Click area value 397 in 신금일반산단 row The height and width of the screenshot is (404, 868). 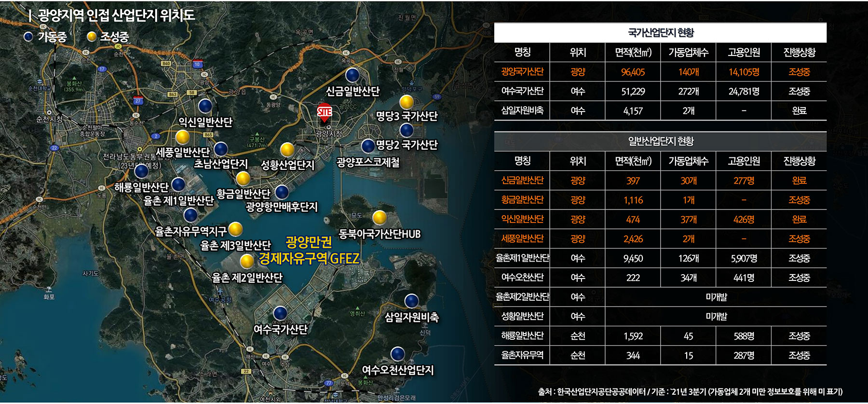coord(633,181)
